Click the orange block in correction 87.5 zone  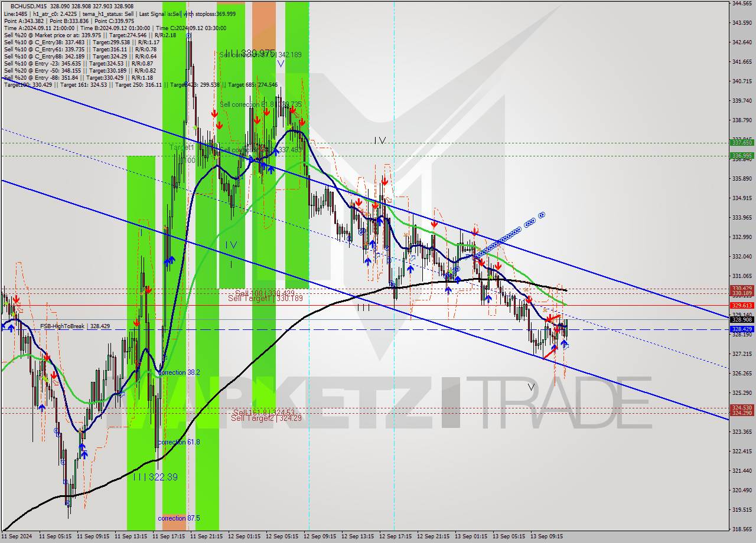[174, 522]
